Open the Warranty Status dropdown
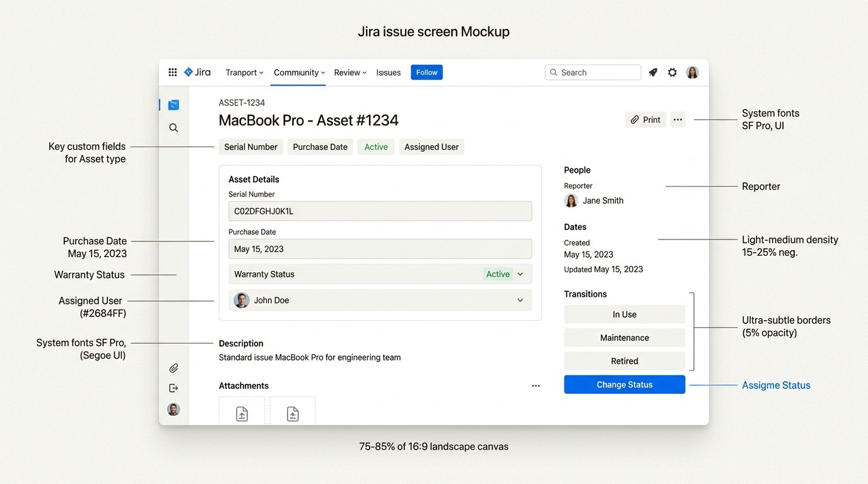The width and height of the screenshot is (868, 484). click(x=520, y=274)
